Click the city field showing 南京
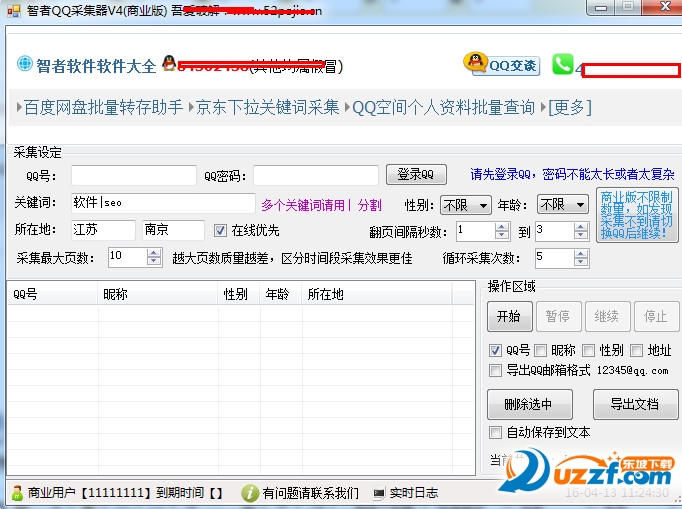Screen dimensions: 682x509 point(173,230)
